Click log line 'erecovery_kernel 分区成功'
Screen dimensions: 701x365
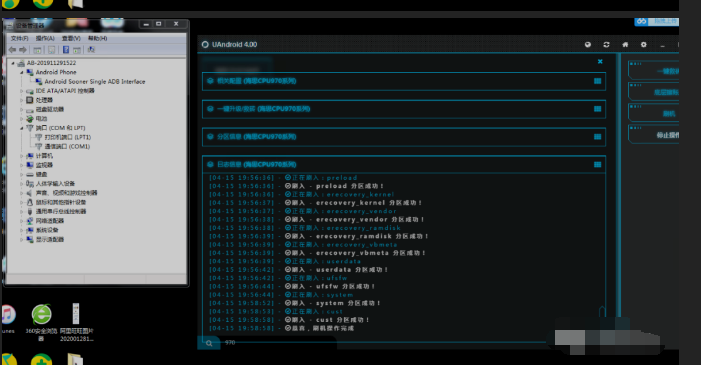pyautogui.click(x=316, y=203)
